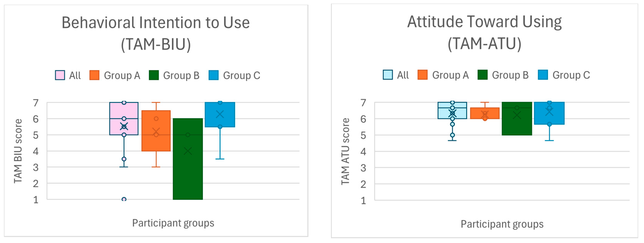This screenshot has height=243, width=644.
Task: Click the pink All legend swatch
Action: click(x=60, y=75)
